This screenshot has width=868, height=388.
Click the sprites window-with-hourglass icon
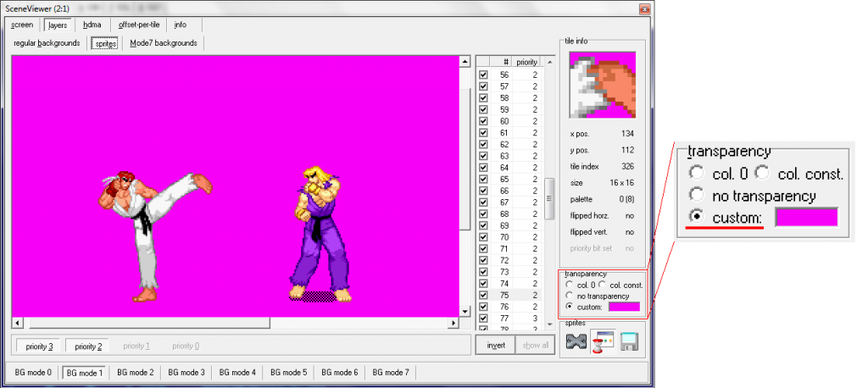coord(603,342)
